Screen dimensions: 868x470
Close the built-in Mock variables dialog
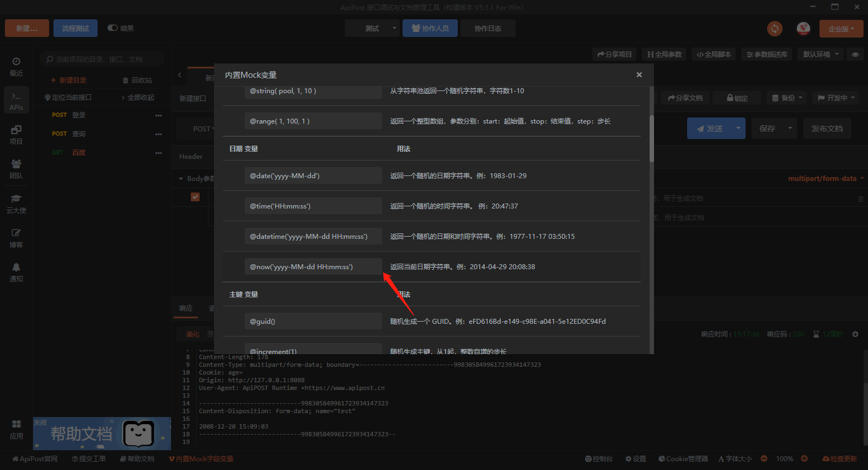(639, 74)
